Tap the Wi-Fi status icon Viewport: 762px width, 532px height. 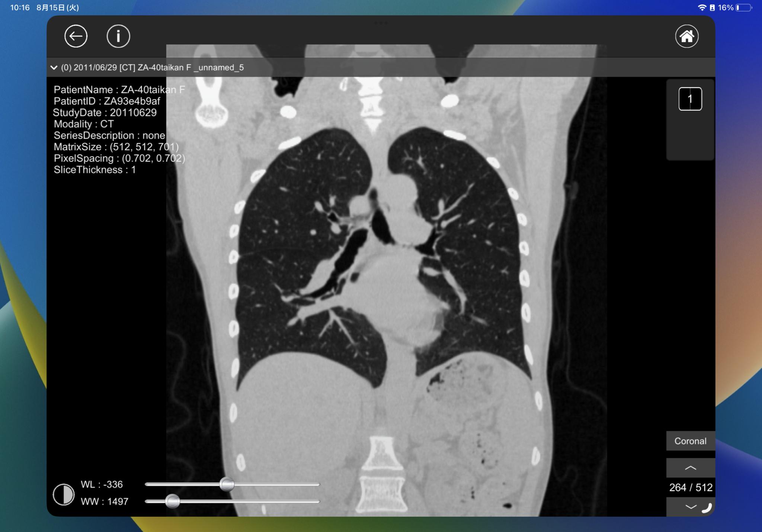(702, 7)
